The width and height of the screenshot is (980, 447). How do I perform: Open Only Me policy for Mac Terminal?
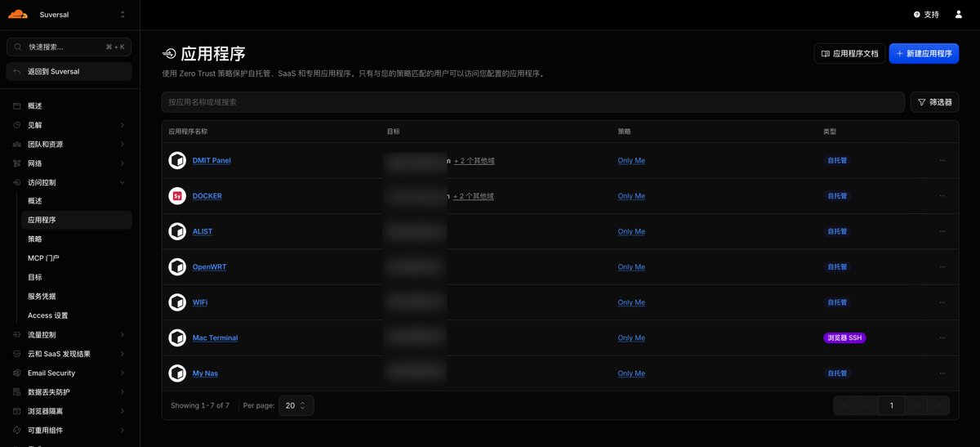pyautogui.click(x=631, y=338)
